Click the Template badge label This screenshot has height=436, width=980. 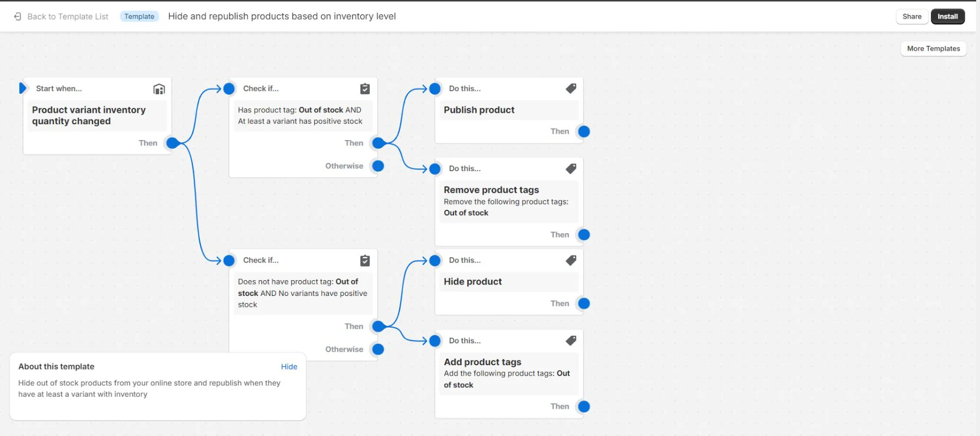[x=139, y=16]
